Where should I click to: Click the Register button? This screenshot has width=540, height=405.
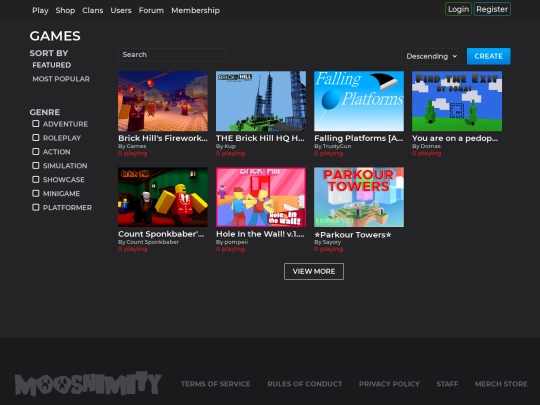(492, 9)
